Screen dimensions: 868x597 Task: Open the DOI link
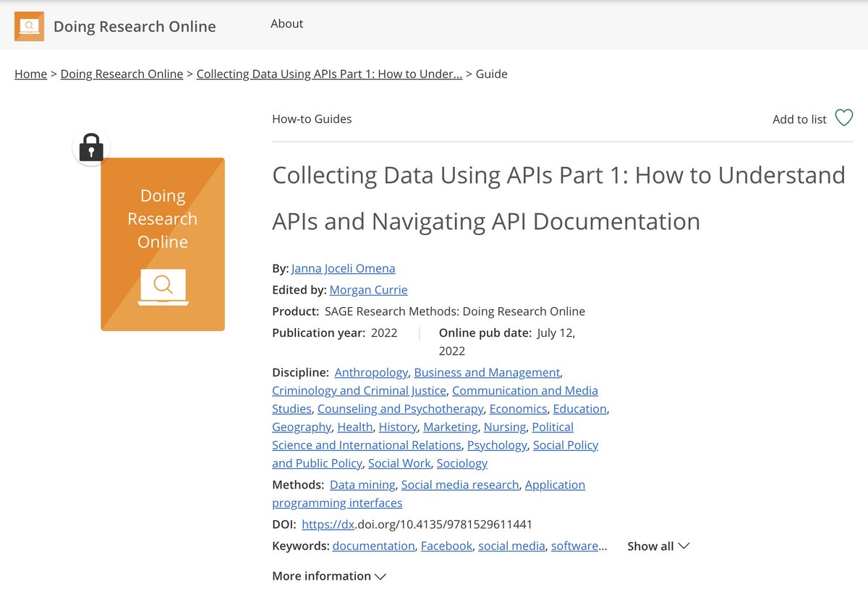[417, 525]
